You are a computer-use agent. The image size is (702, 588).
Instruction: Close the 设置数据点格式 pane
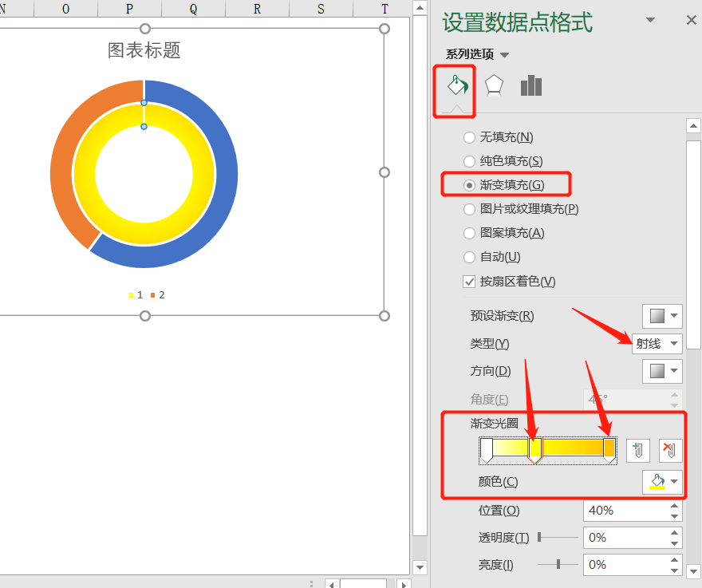[x=692, y=20]
